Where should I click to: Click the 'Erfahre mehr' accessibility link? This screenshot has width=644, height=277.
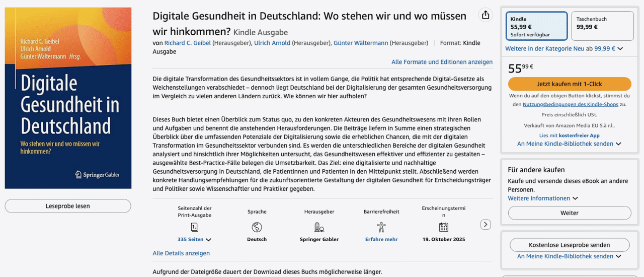pos(381,240)
